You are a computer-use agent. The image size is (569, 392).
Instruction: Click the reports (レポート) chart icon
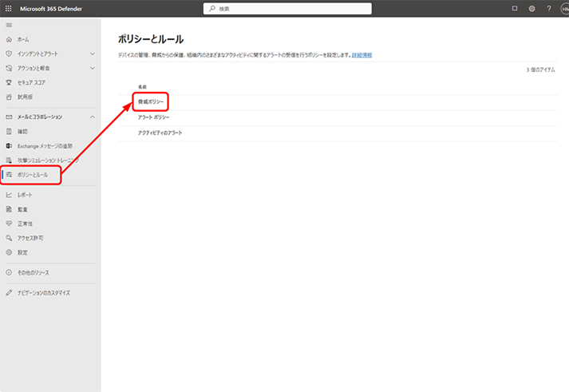(9, 195)
